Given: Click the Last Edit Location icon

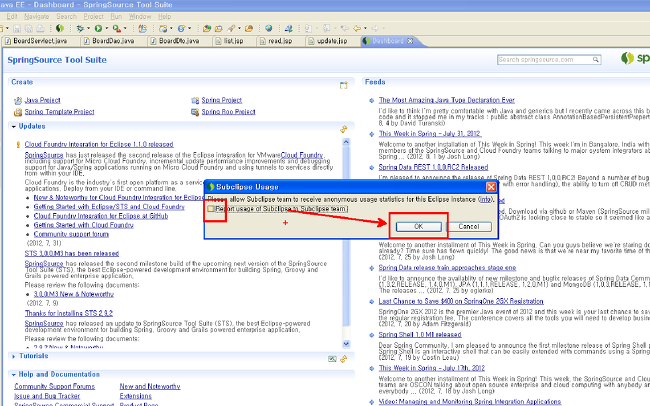Looking at the screenshot, I should coord(344,29).
